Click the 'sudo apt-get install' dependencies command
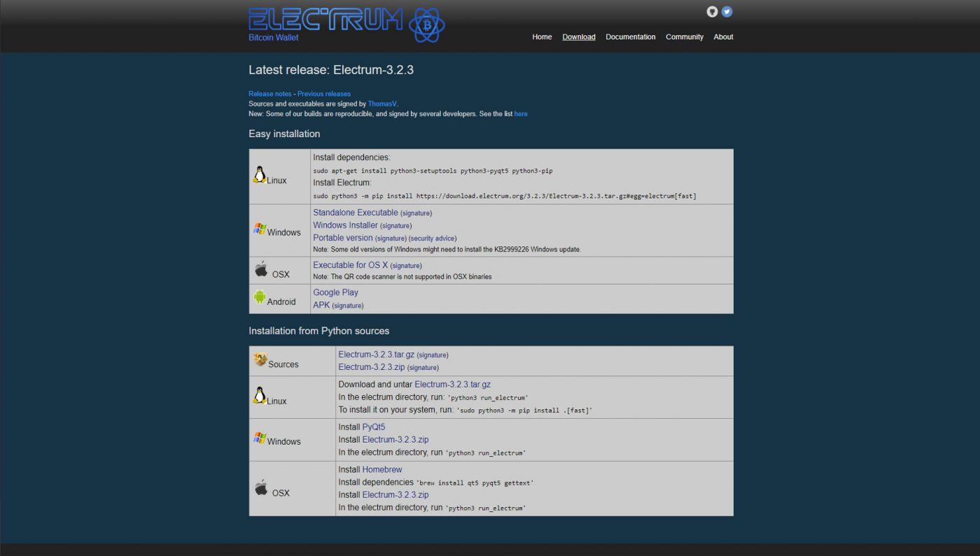The width and height of the screenshot is (980, 556). coord(433,171)
